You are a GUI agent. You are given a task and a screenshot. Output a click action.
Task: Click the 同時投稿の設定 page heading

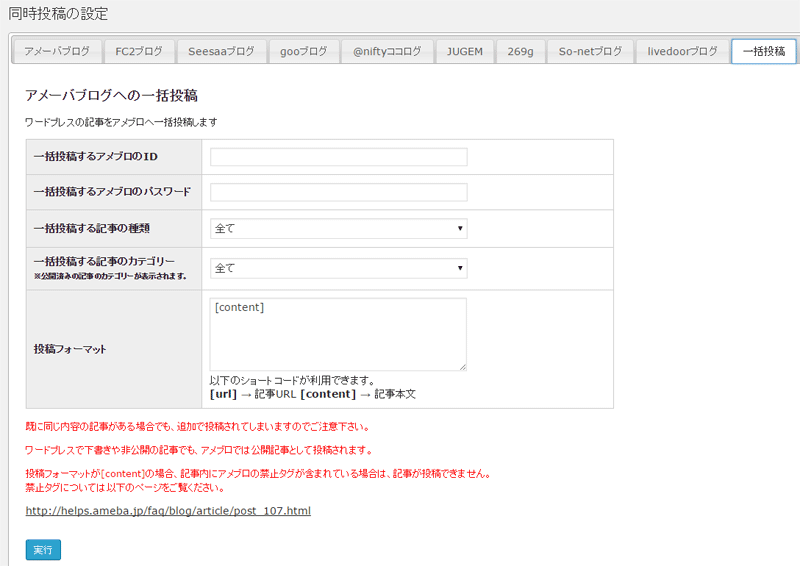58,14
